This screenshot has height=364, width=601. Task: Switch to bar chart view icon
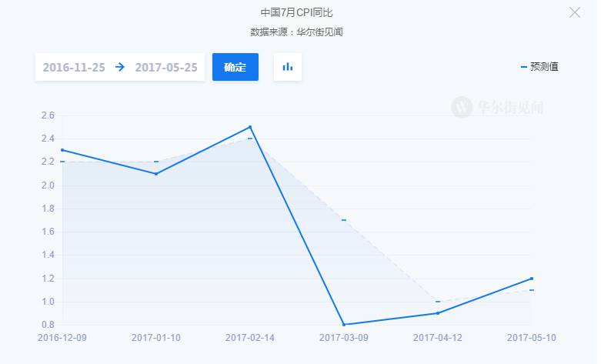288,67
